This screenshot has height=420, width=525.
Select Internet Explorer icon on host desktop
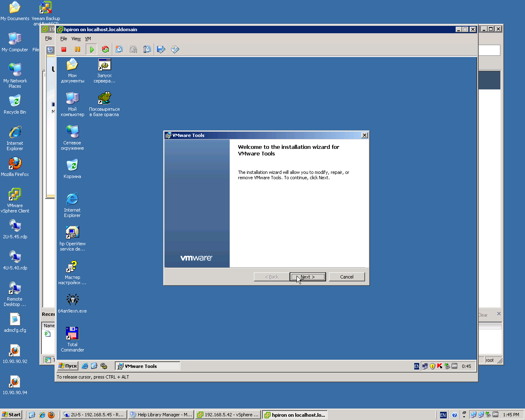15,138
